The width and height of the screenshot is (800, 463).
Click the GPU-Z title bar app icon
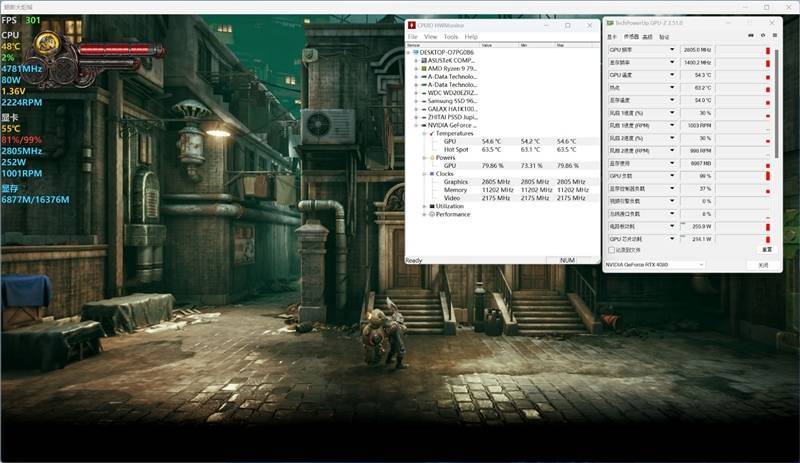click(x=610, y=23)
